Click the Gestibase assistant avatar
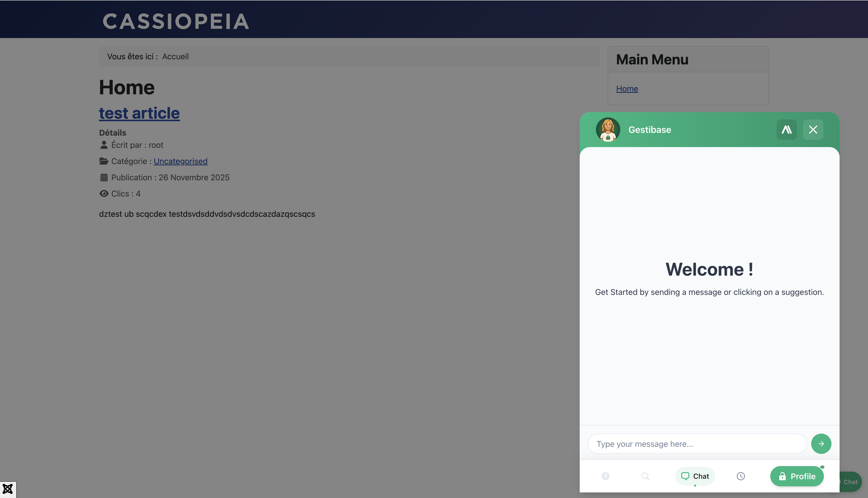Screen dimensions: 868x498 [x=608, y=129]
